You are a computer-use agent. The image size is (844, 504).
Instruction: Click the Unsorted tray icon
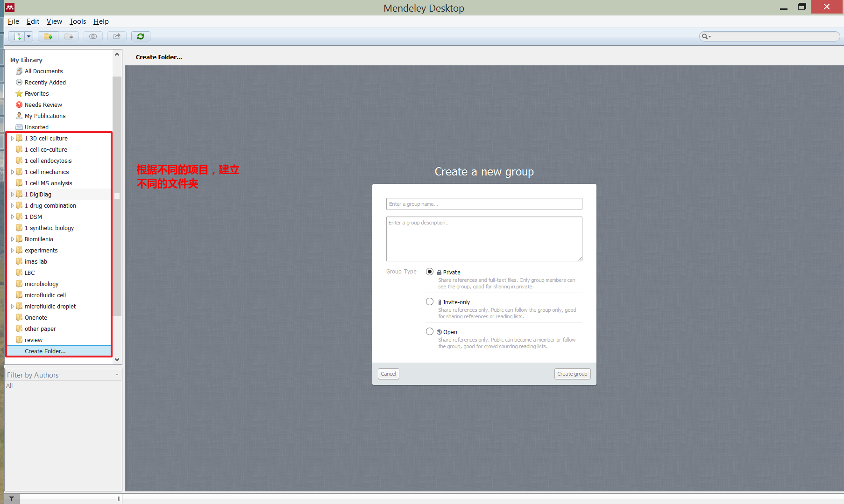[19, 127]
